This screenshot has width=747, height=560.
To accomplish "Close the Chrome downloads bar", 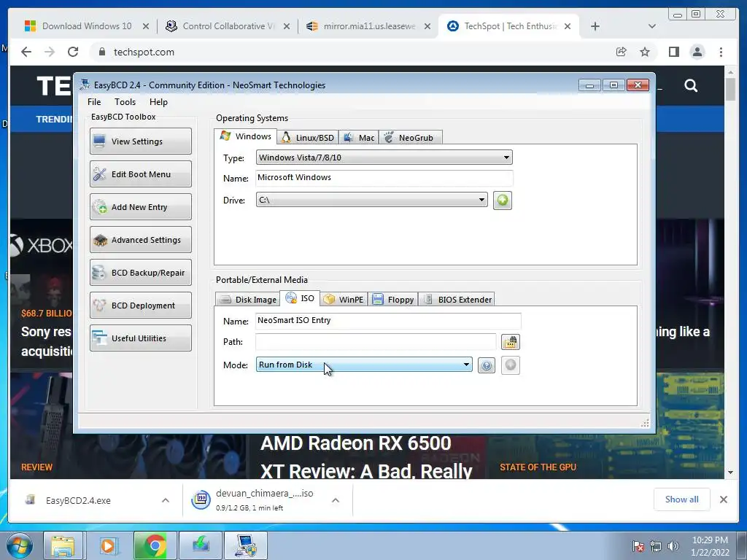I will pos(723,499).
